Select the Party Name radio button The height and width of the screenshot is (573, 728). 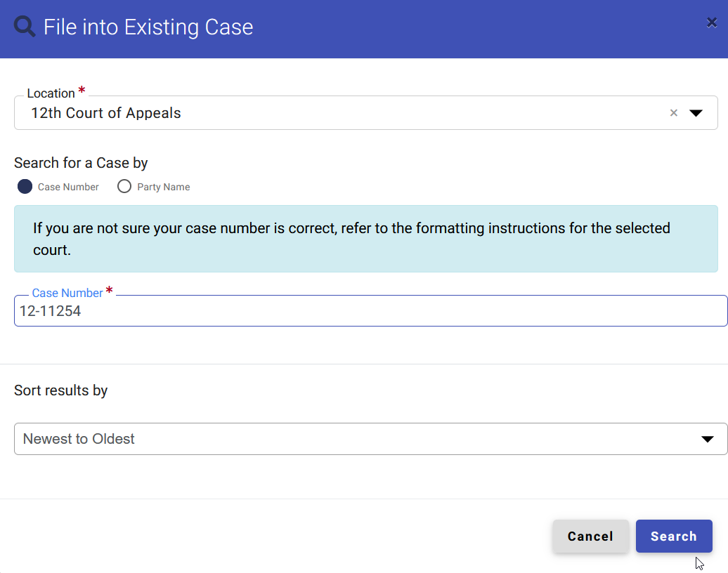tap(124, 186)
